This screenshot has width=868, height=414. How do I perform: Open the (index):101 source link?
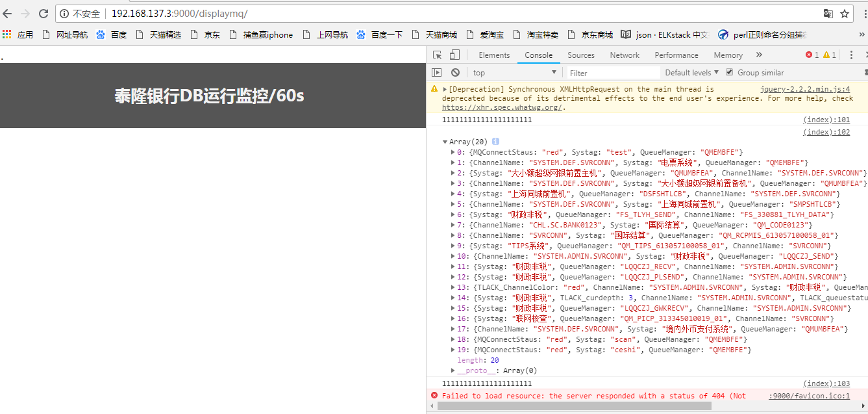click(826, 120)
